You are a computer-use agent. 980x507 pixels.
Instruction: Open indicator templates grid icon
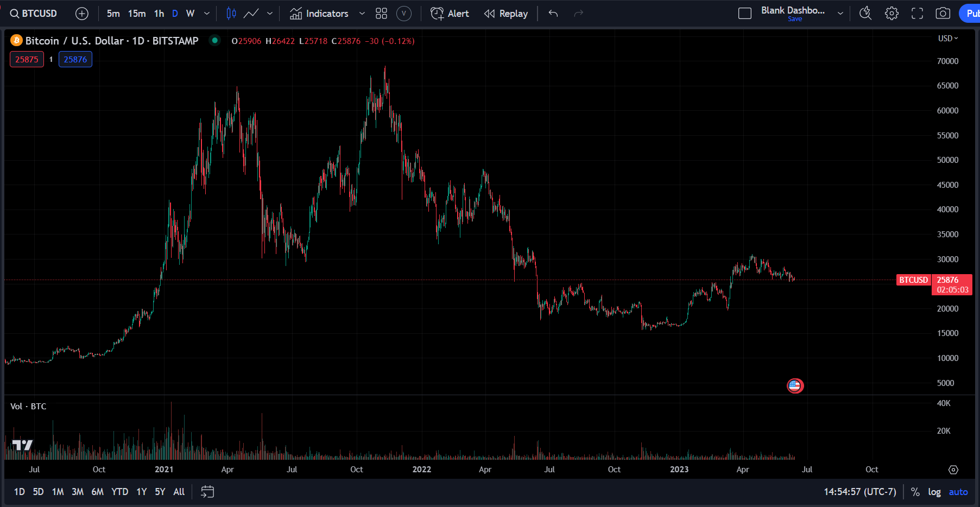point(382,14)
